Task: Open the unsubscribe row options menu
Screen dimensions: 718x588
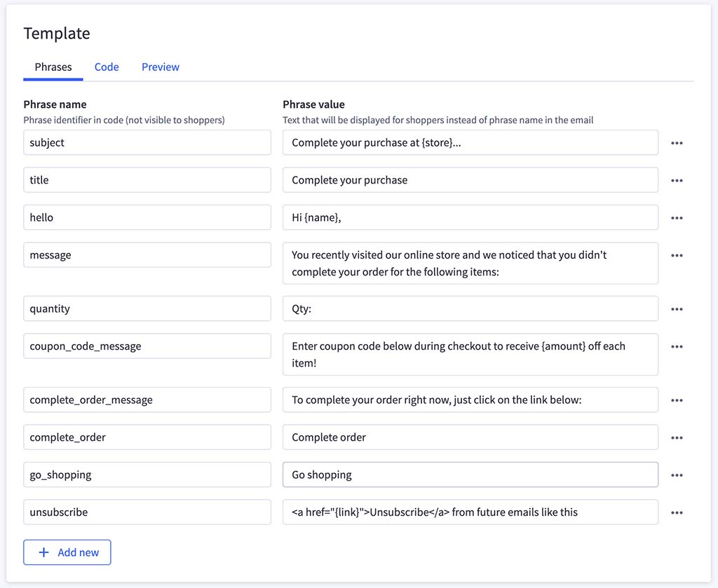Action: [677, 512]
